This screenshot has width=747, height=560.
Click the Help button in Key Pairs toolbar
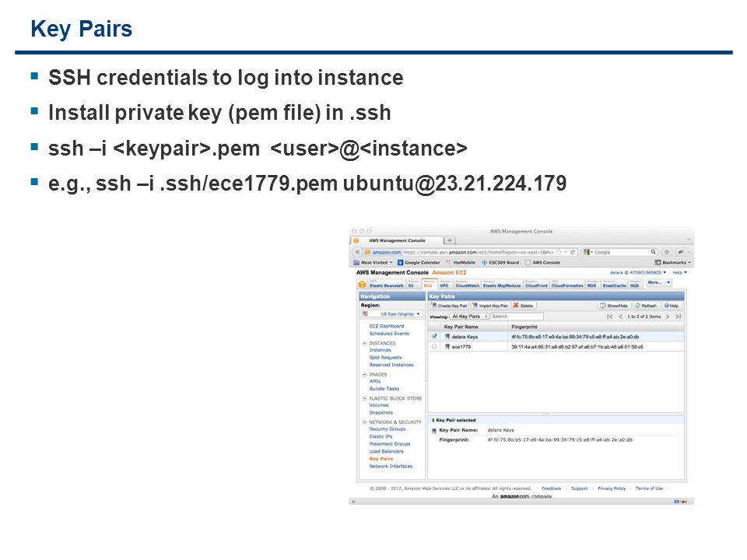[x=672, y=305]
